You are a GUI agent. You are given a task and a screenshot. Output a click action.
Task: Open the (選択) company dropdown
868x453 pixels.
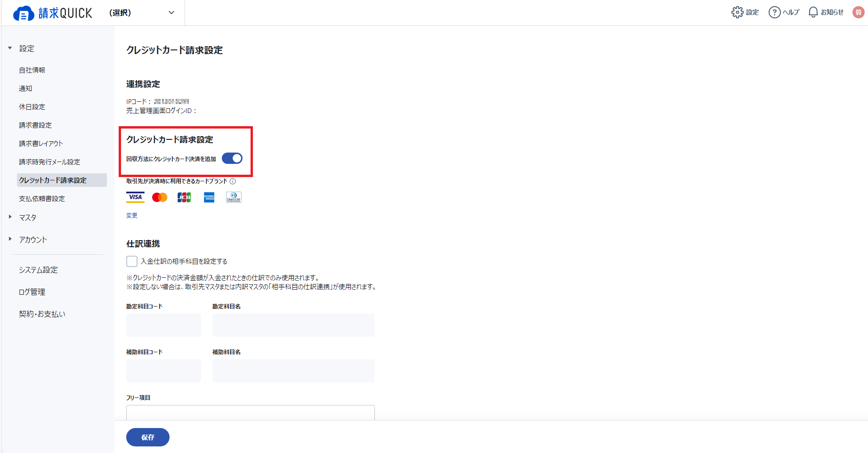142,13
